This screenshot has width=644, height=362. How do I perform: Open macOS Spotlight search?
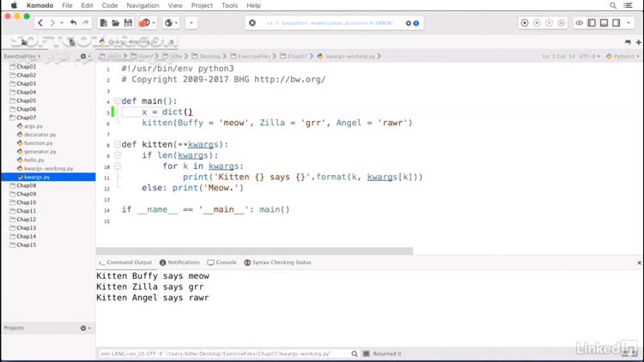pyautogui.click(x=613, y=5)
